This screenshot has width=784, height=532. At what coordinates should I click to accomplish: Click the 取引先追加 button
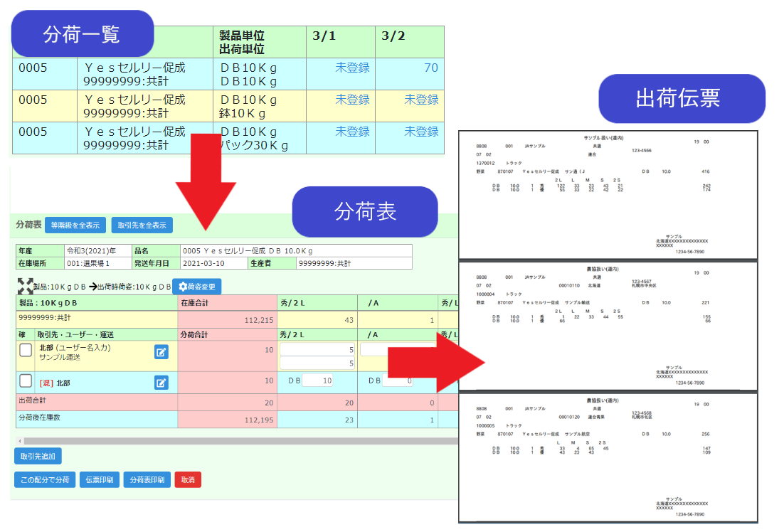pyautogui.click(x=38, y=456)
